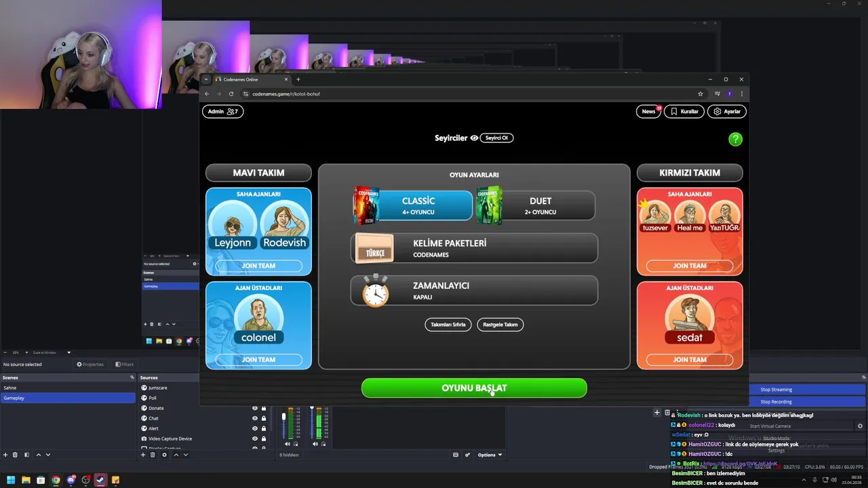Toggle visibility of Donate source

(x=255, y=408)
